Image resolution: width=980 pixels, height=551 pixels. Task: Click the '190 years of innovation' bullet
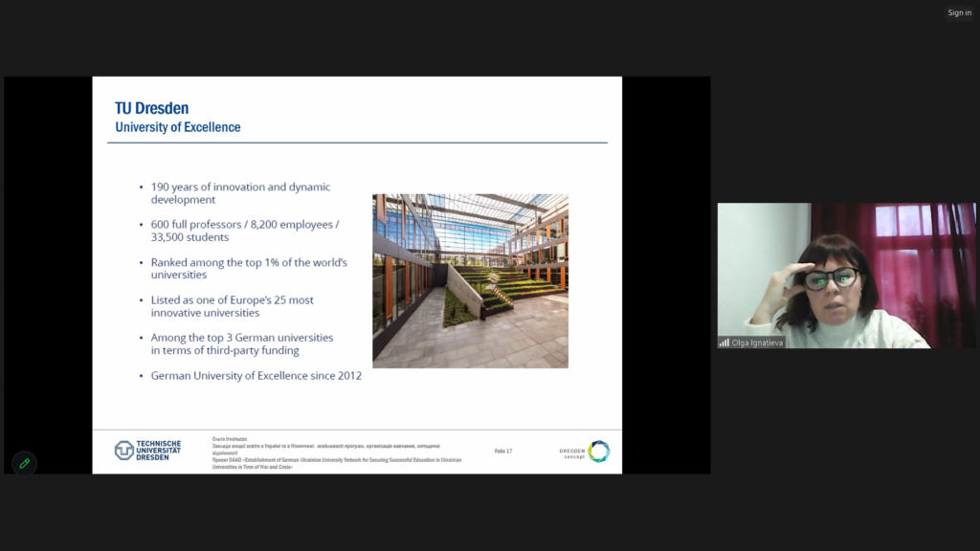[240, 193]
